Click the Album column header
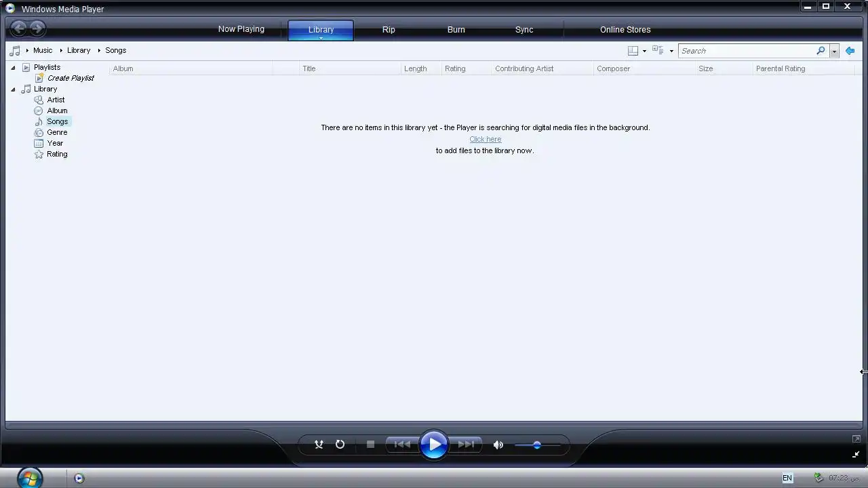The image size is (868, 488). 191,68
